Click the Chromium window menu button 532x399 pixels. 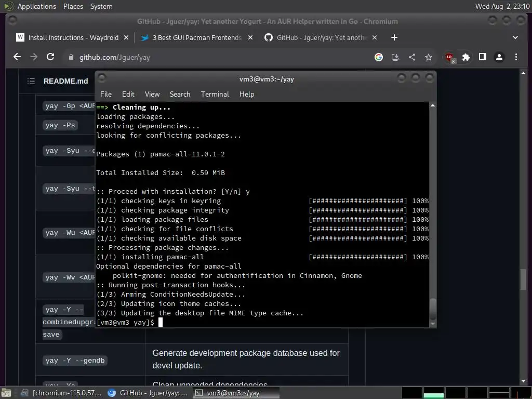(12, 20)
